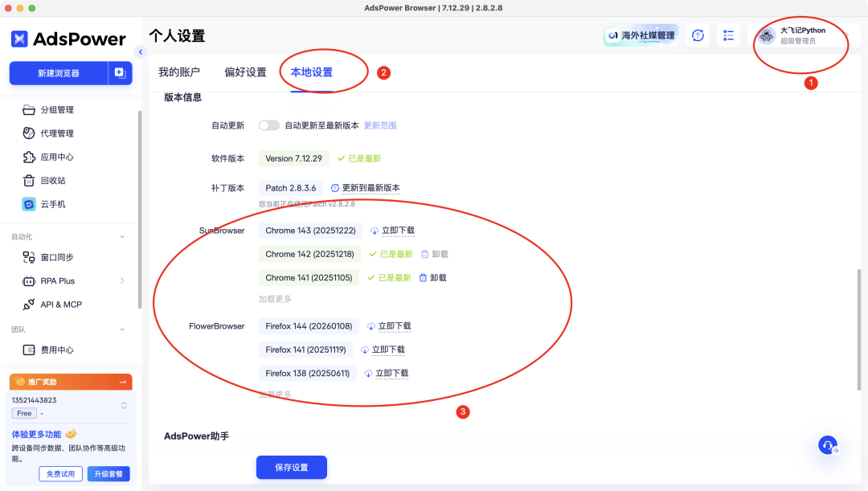
Task: Click main content vertical scrollbar
Action: pyautogui.click(x=859, y=329)
